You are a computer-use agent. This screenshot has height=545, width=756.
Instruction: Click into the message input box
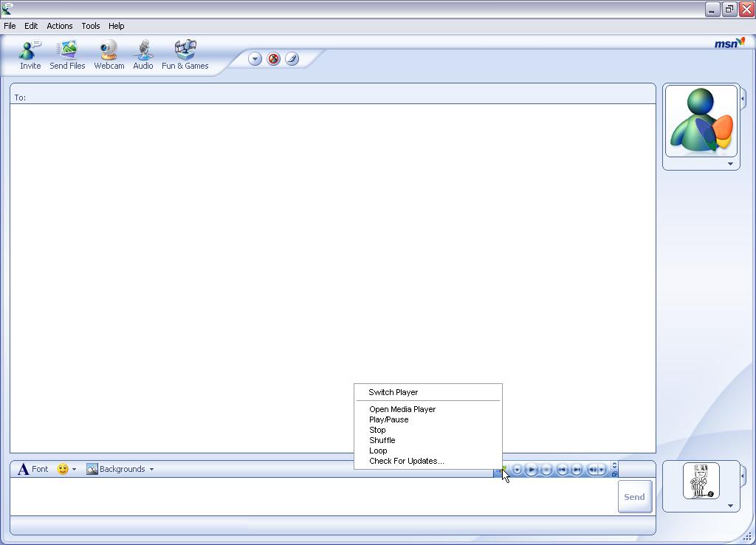coord(313,497)
